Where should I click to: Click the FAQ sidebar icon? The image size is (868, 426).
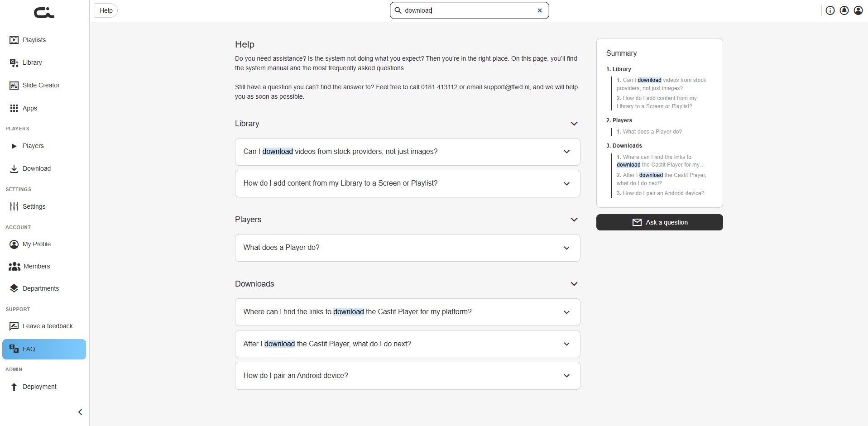pos(14,349)
